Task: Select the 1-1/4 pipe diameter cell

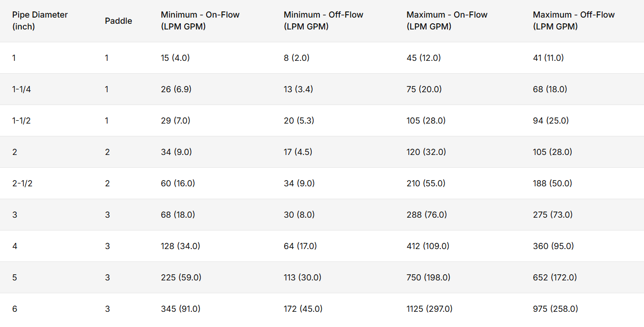Action: point(21,89)
